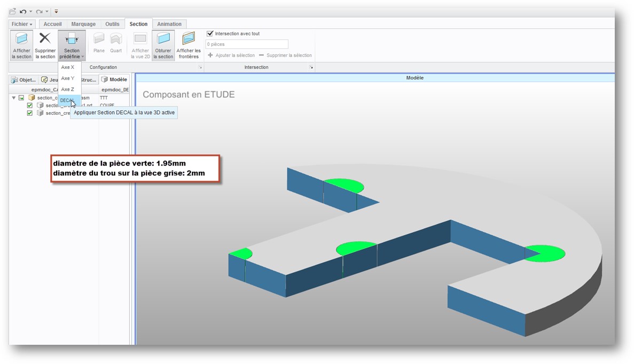Click Supprimer la sélection
The height and width of the screenshot is (364, 634).
click(x=285, y=56)
